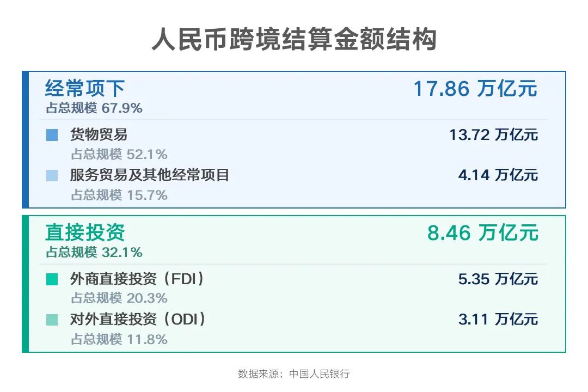Image resolution: width=588 pixels, height=392 pixels.
Task: Click the 5.35 万亿元 amount
Action: click(498, 279)
